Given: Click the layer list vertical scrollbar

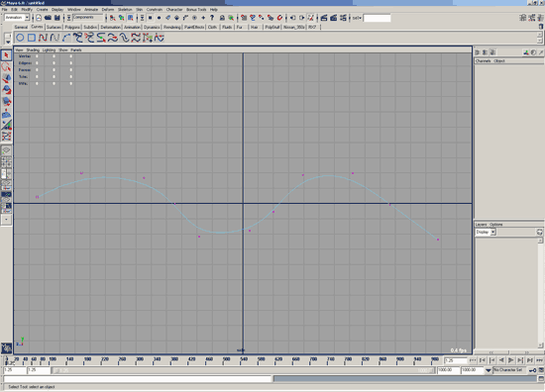Looking at the screenshot, I should (540, 293).
